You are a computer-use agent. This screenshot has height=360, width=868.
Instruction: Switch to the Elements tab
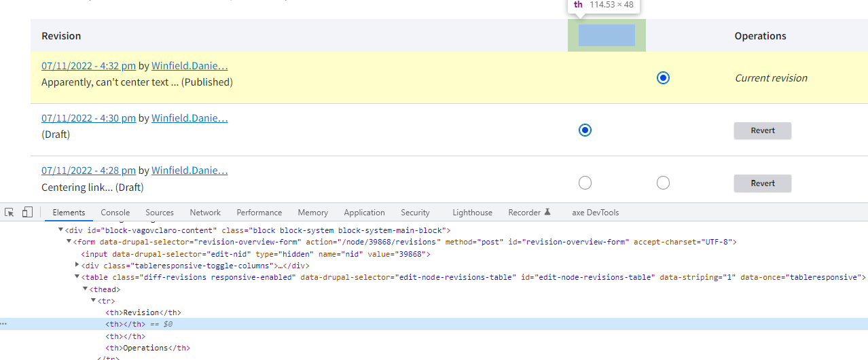coord(69,213)
